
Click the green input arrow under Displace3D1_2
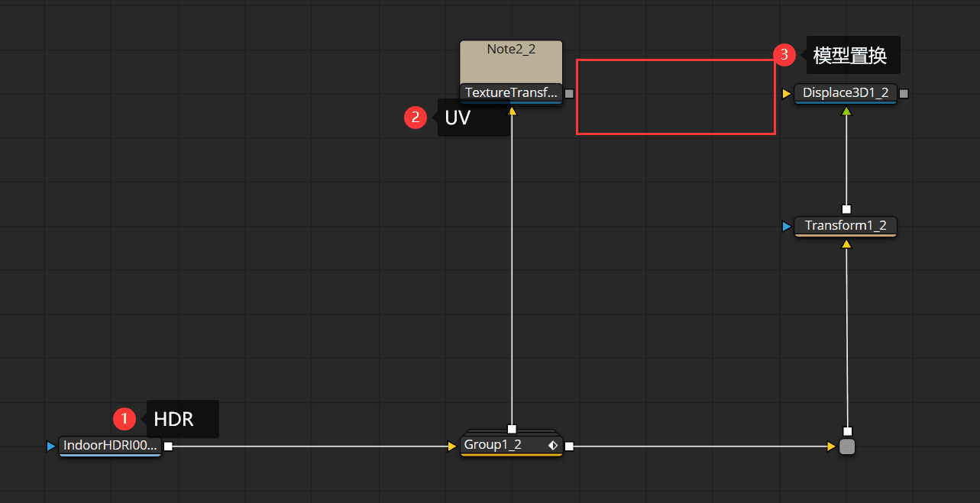click(x=846, y=111)
